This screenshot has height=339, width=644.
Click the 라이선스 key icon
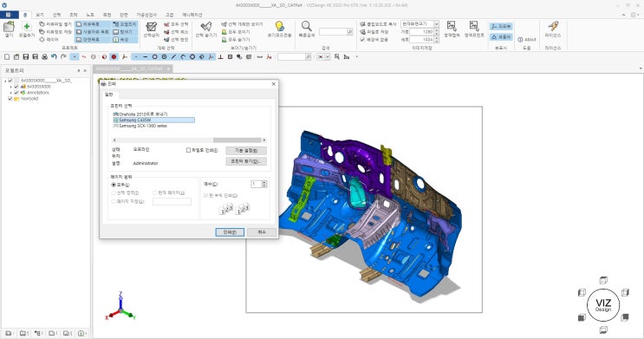click(x=553, y=26)
